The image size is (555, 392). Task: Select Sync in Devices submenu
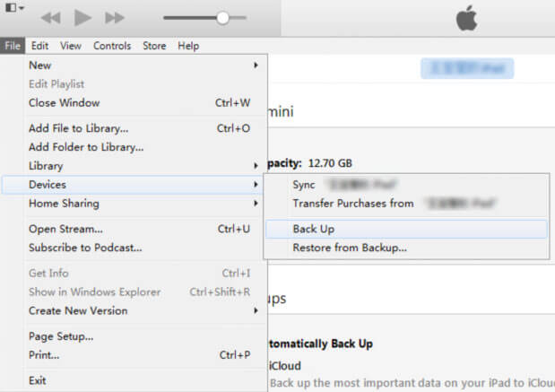pos(406,185)
